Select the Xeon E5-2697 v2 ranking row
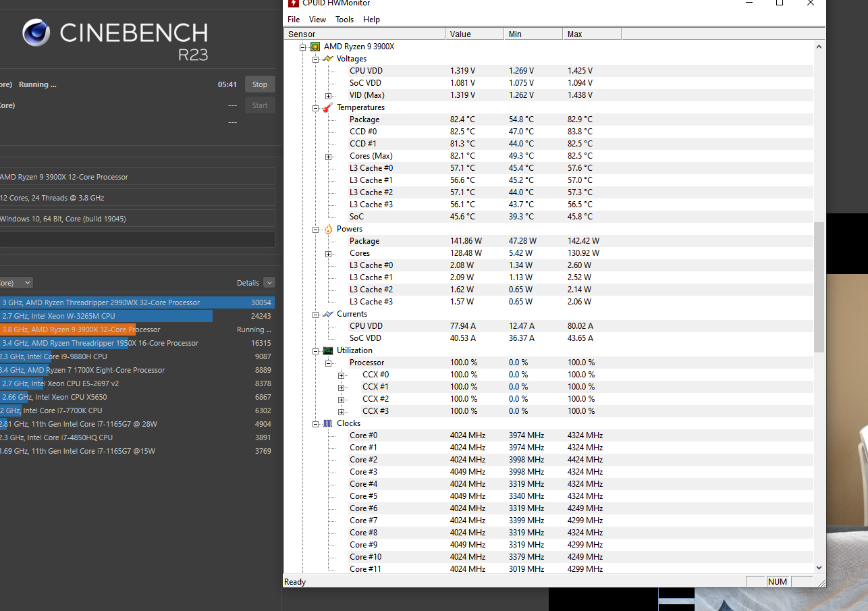Screen dimensions: 868x611 (x=137, y=383)
